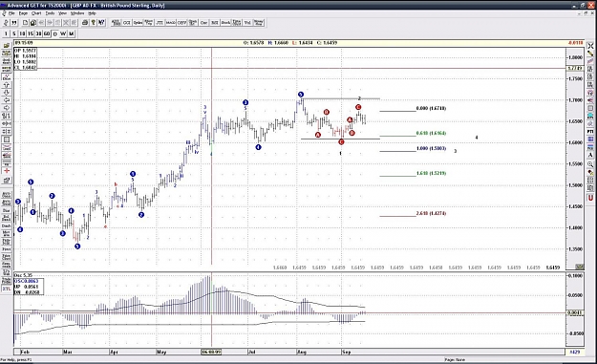
Task: Open the View menu
Action: click(x=62, y=13)
